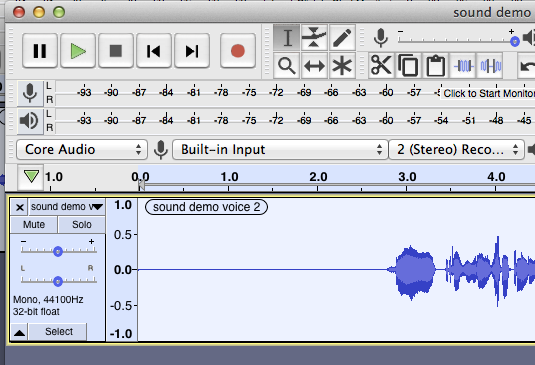Close the track with the X button
The image size is (535, 365).
click(x=20, y=207)
